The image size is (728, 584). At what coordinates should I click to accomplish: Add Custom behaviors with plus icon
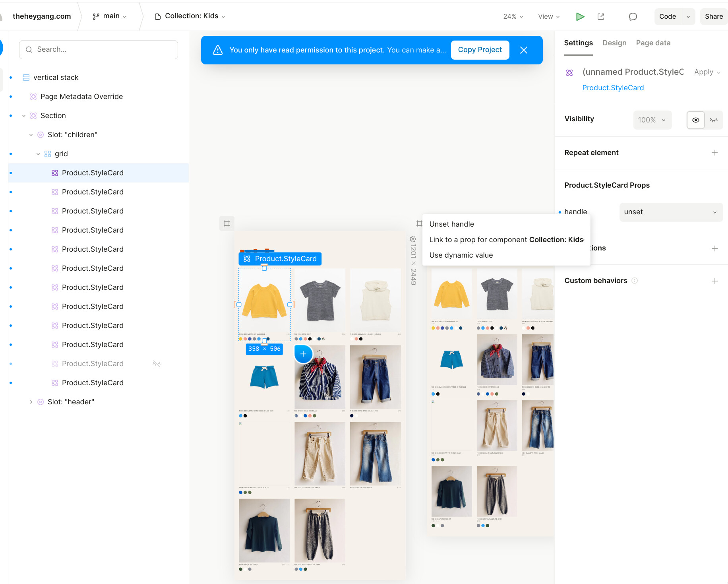point(715,281)
